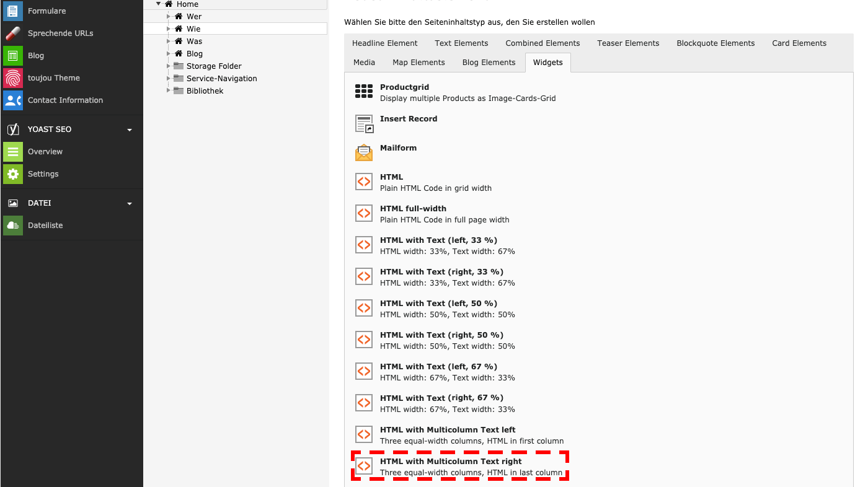The width and height of the screenshot is (868, 487).
Task: Open the Card Elements tab
Action: 799,43
